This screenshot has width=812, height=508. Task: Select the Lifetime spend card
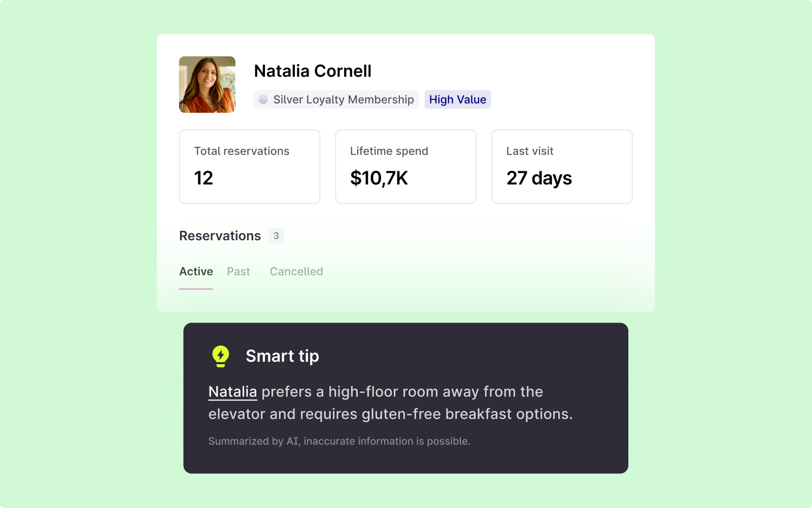point(405,167)
